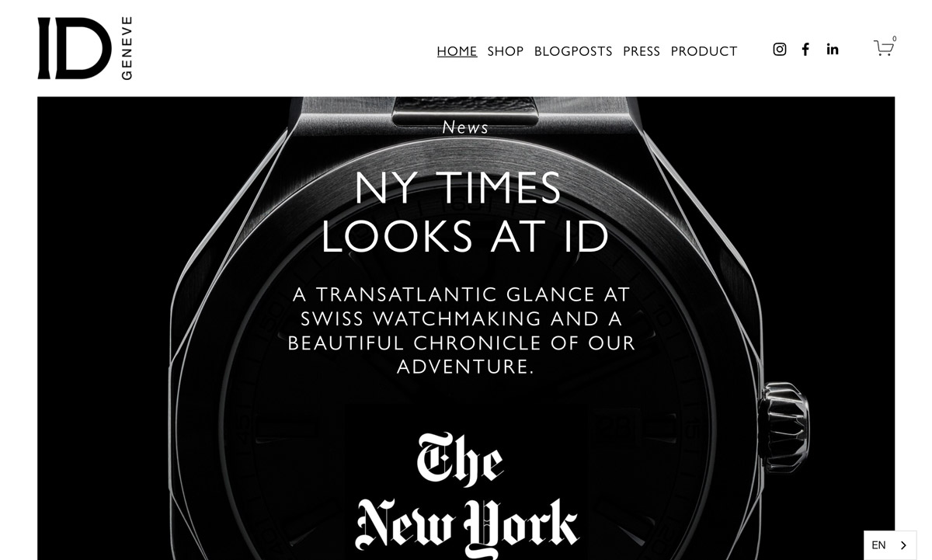
Task: Click the transatlantic glance subtitle text
Action: tap(462, 330)
